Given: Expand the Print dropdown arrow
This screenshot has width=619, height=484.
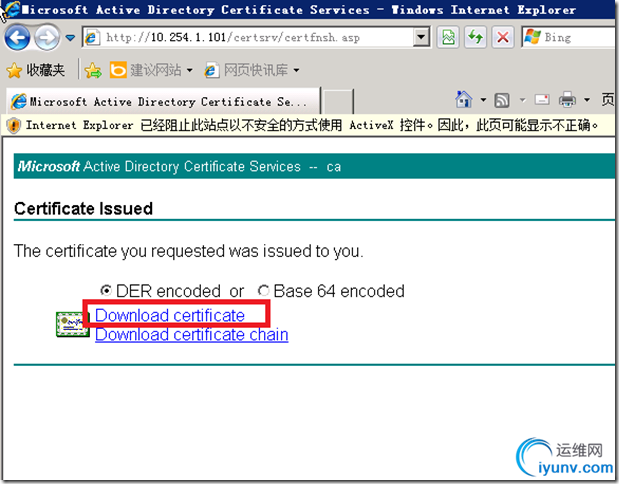Looking at the screenshot, I should (x=587, y=99).
